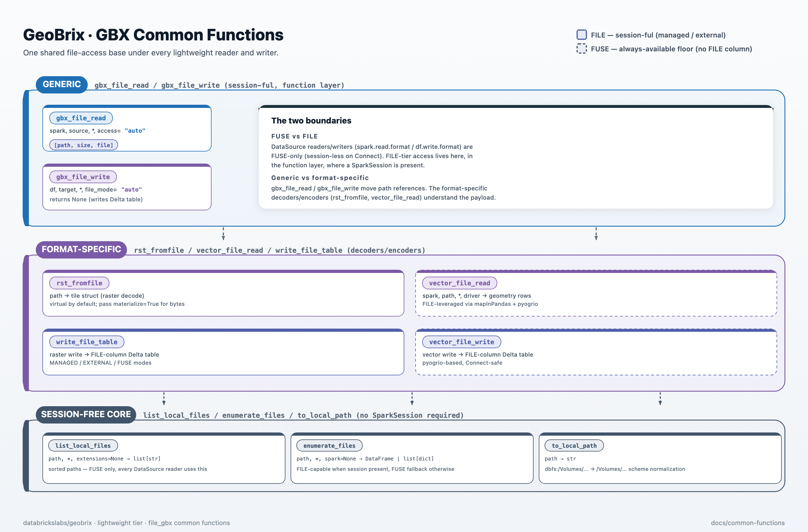The image size is (808, 532).
Task: Click 'vector write → FILE-column Delta table' text
Action: [x=478, y=355]
